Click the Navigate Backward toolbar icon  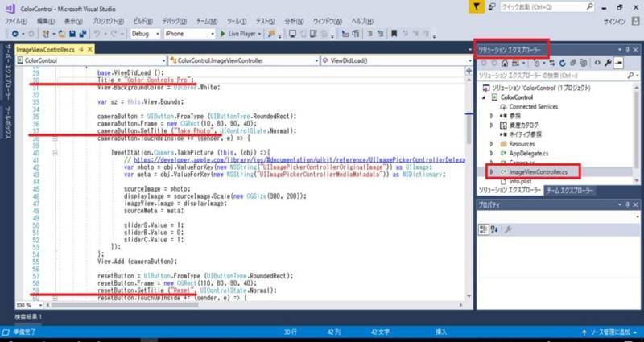(15, 34)
